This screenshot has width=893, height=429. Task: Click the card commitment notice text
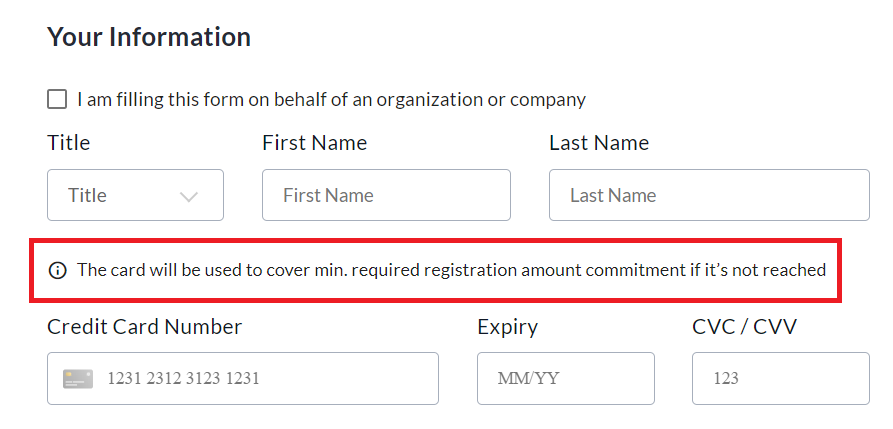[x=451, y=270]
